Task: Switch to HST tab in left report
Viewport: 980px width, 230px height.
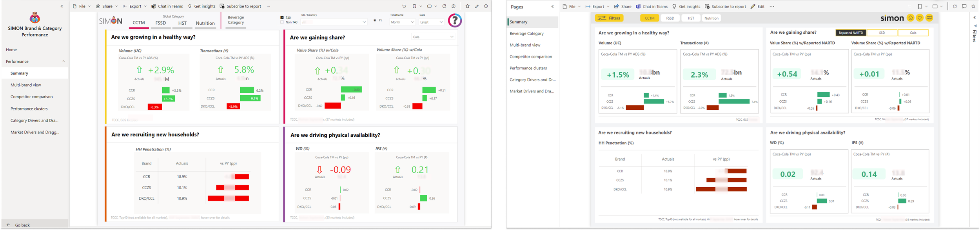Action: pyautogui.click(x=183, y=23)
